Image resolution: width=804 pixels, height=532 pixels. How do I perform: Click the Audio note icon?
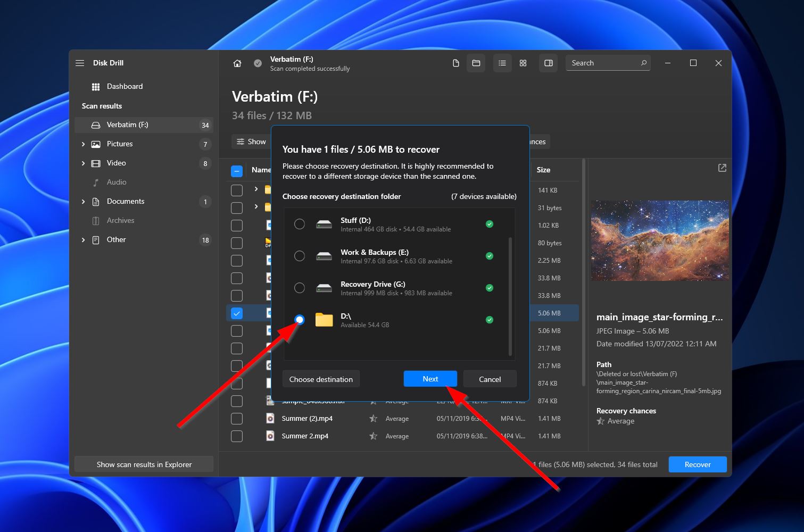tap(96, 182)
